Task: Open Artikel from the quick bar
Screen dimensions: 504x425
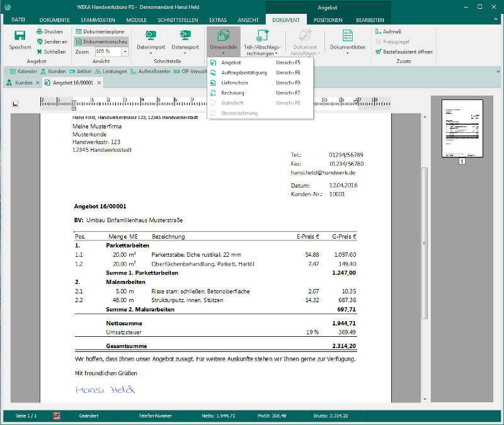Action: tap(81, 71)
